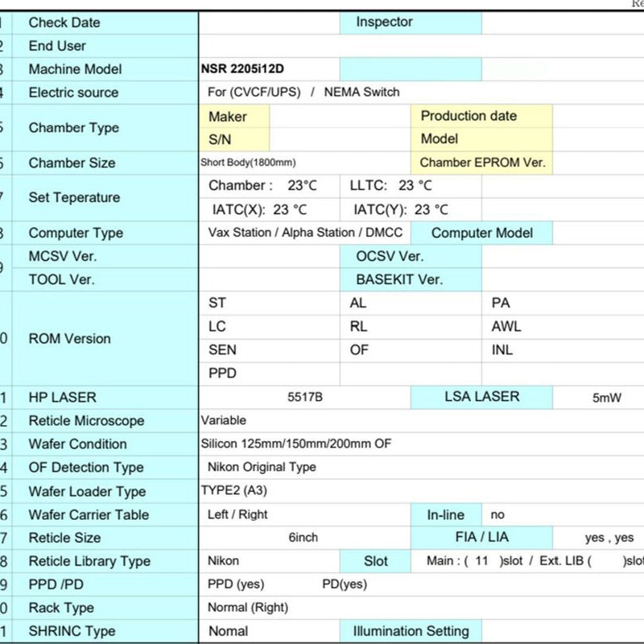Click the 'AWL' ROM cell
This screenshot has width=644, height=644.
(x=563, y=327)
